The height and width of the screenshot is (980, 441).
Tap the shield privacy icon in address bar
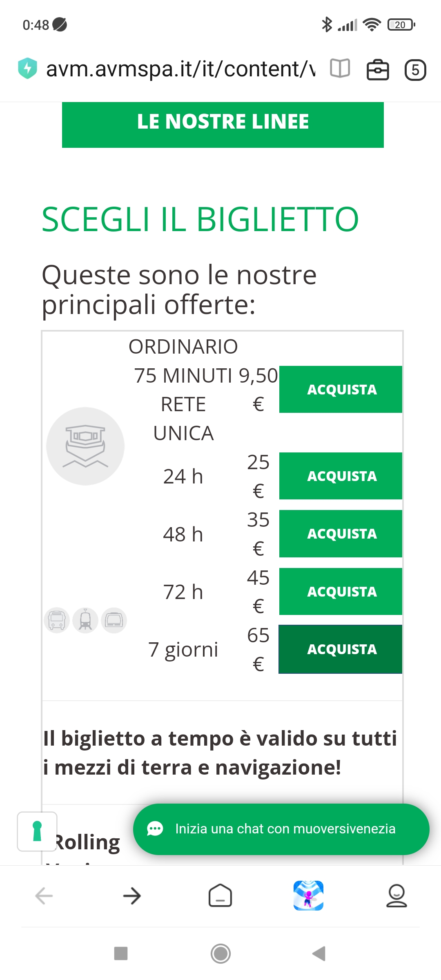[x=27, y=68]
